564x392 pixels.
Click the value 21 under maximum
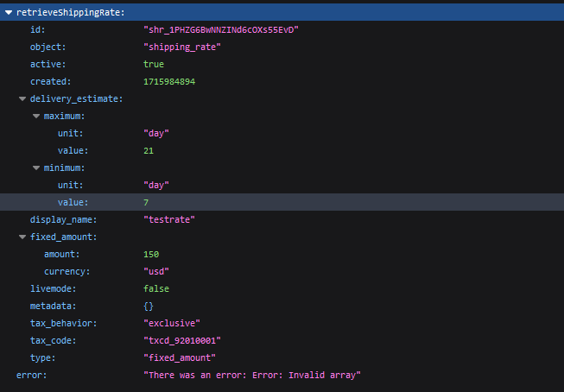[149, 150]
